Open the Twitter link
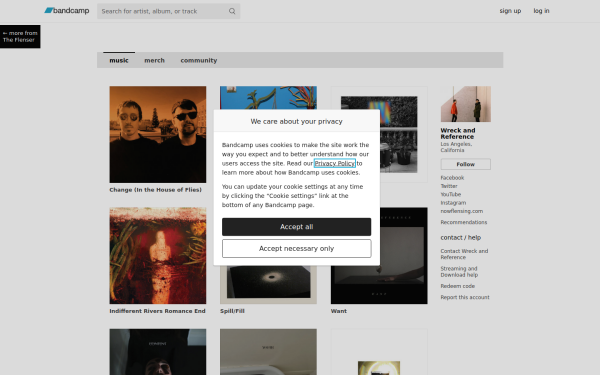The height and width of the screenshot is (375, 600). (449, 186)
